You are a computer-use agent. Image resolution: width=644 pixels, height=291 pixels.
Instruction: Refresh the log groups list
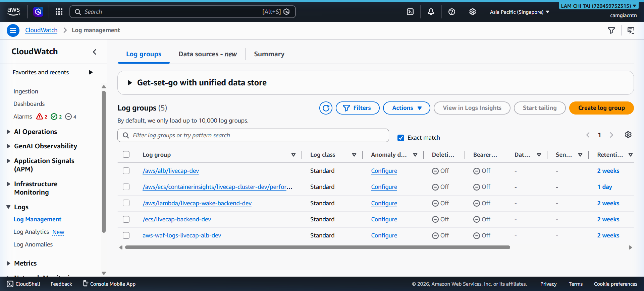[x=326, y=108]
